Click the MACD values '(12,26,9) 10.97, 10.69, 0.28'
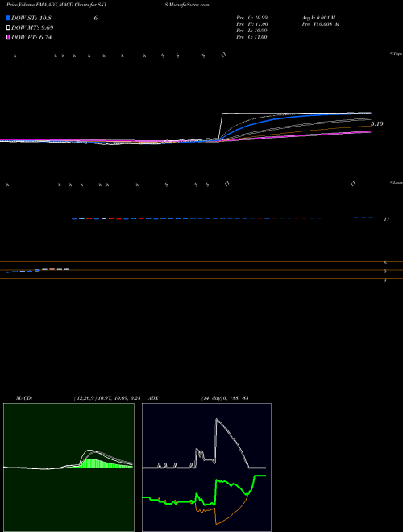Image resolution: width=403 pixels, height=532 pixels. [107, 398]
